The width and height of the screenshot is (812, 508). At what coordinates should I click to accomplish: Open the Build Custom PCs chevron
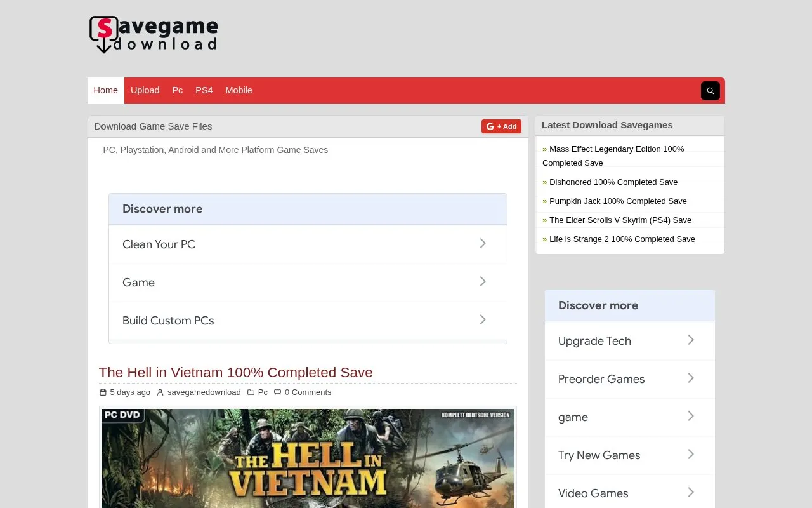pos(483,319)
